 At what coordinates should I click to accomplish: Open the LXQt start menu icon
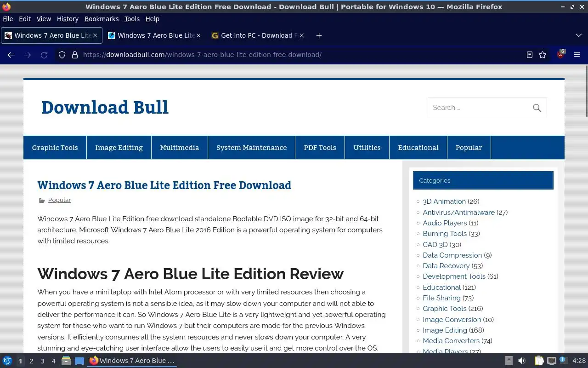(x=7, y=361)
